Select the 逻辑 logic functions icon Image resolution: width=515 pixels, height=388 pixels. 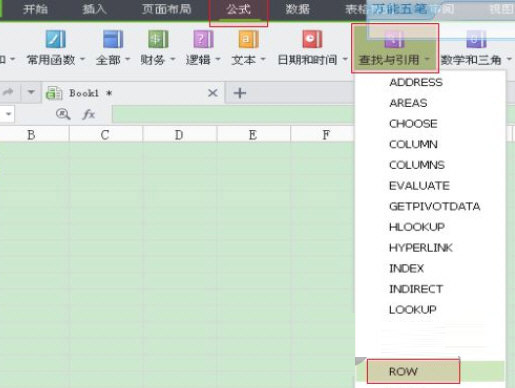click(x=203, y=39)
